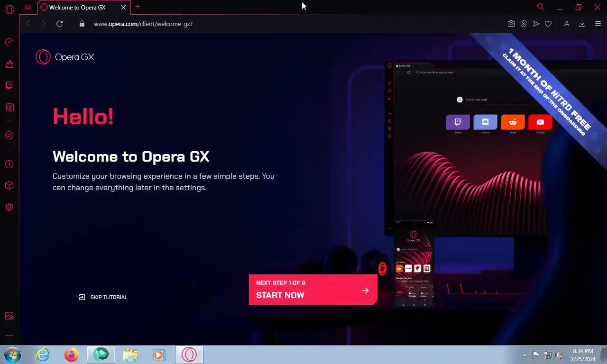Take a snapshot with camera icon
This screenshot has width=607, height=364.
click(511, 24)
